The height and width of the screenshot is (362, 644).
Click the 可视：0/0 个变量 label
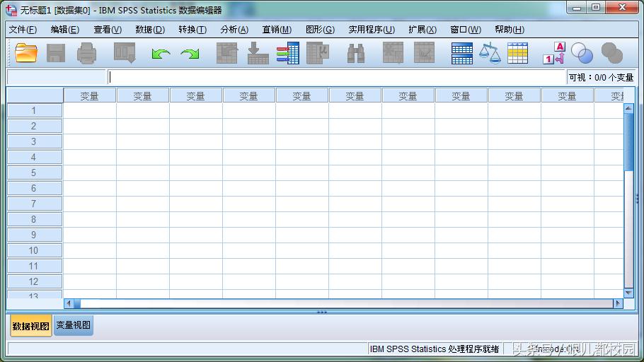tap(602, 77)
